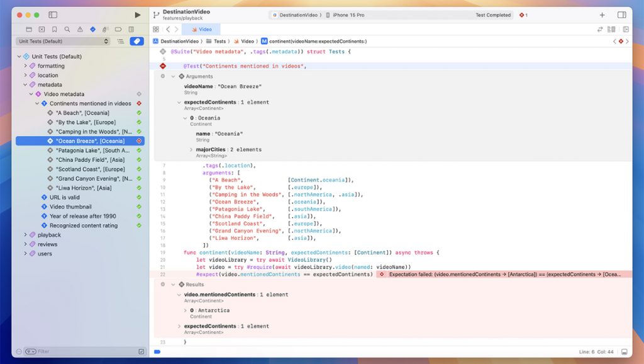Collapse the metadata tag group
The image size is (644, 364).
point(26,84)
